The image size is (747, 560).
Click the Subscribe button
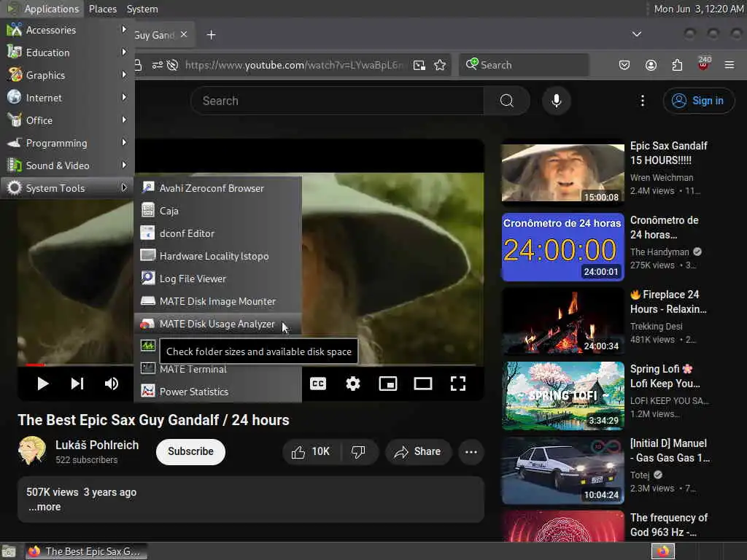[x=190, y=451]
